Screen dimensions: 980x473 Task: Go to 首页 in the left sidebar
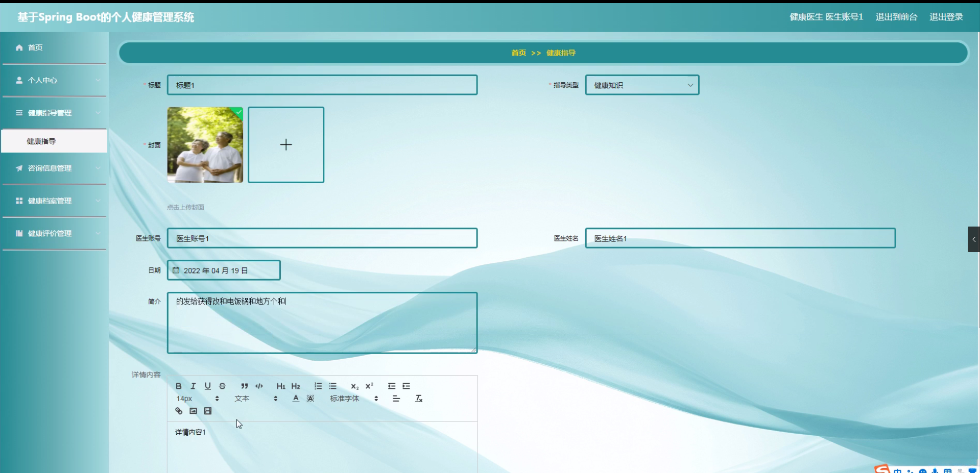click(54, 47)
